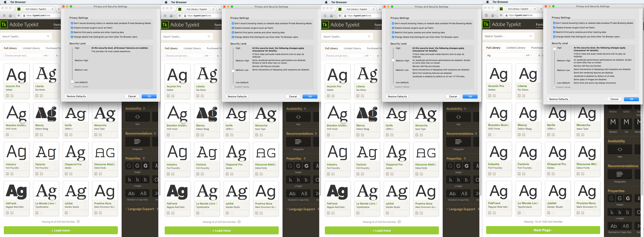644x237 pixels.
Task: Click the Stylized classification icon in the rightmost window
Action: tap(613, 124)
